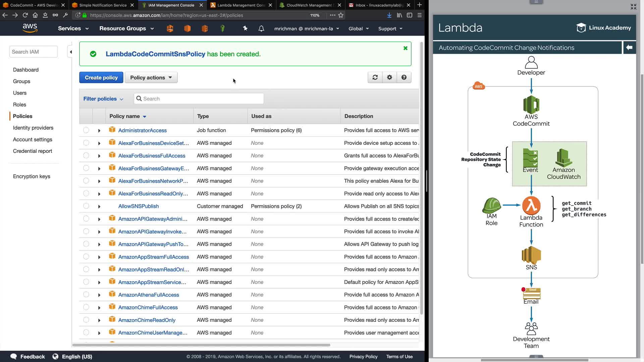
Task: Switch to the Lambda Management Console tab
Action: pos(241,5)
